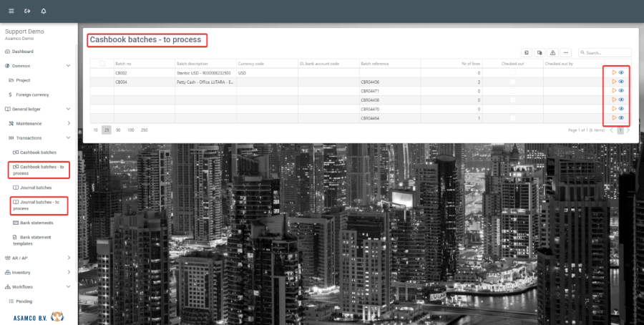View batch CBR04456 using the eye icon

621,82
